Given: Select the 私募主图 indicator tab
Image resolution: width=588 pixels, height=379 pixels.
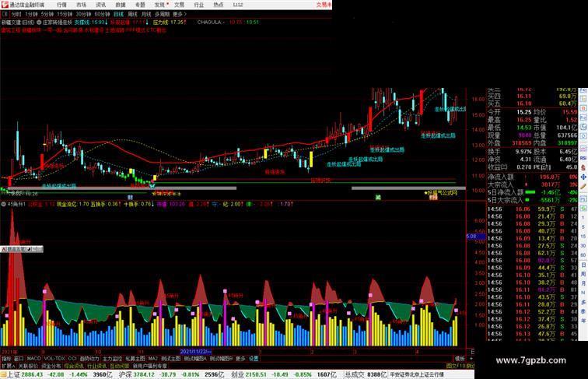Looking at the screenshot, I should tap(135, 359).
